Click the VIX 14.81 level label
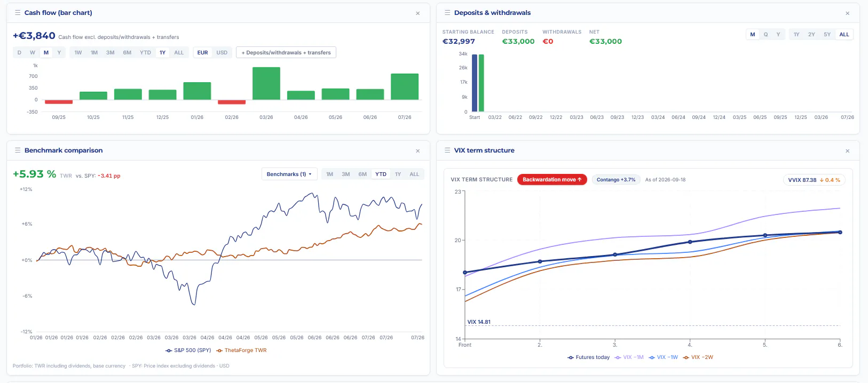The height and width of the screenshot is (383, 868). tap(479, 322)
